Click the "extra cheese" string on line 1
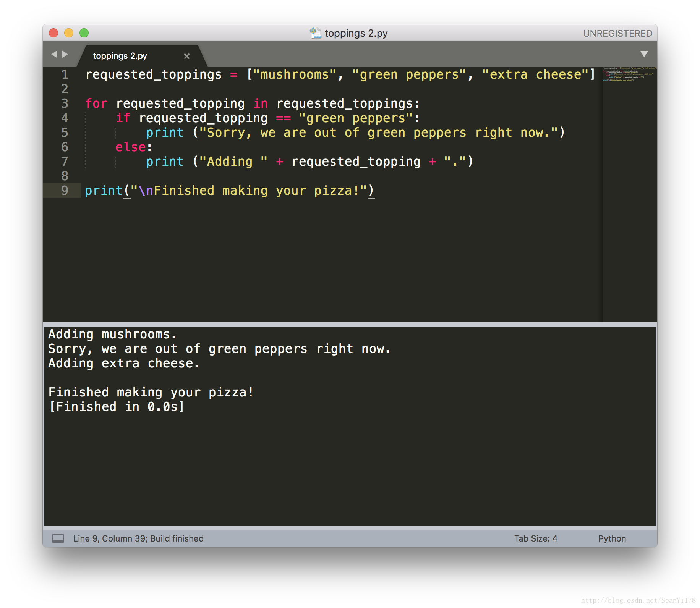 coord(535,74)
